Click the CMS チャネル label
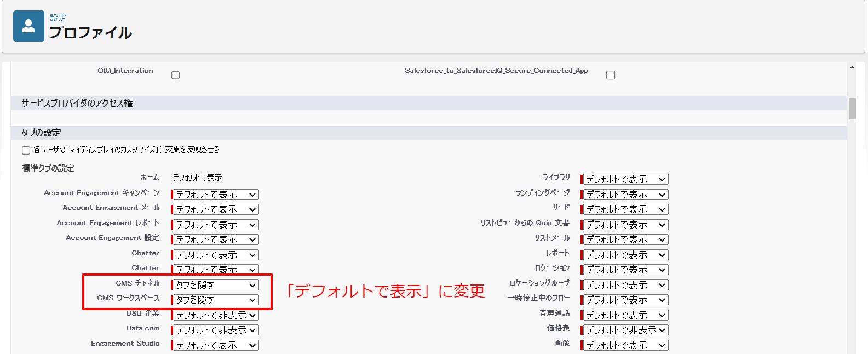 138,283
